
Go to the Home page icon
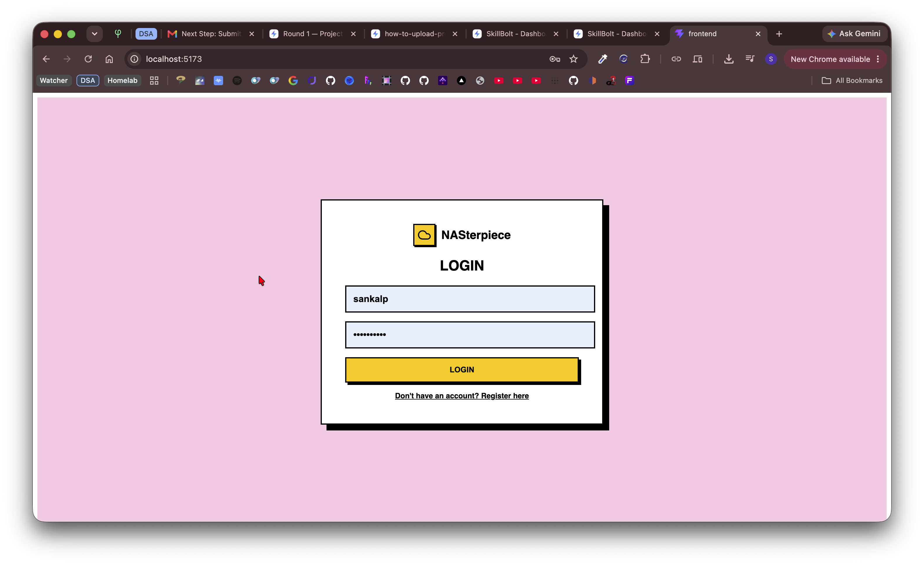pos(109,59)
